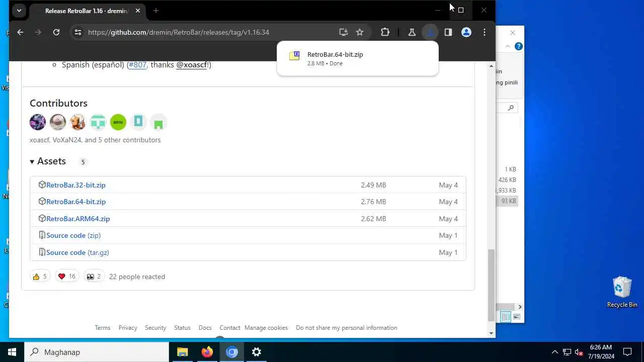644x362 pixels.
Task: Open a new tab with the plus button
Action: click(x=156, y=11)
